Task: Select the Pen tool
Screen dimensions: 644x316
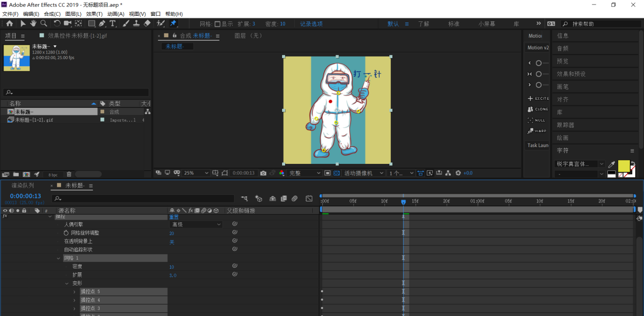Action: (x=102, y=23)
